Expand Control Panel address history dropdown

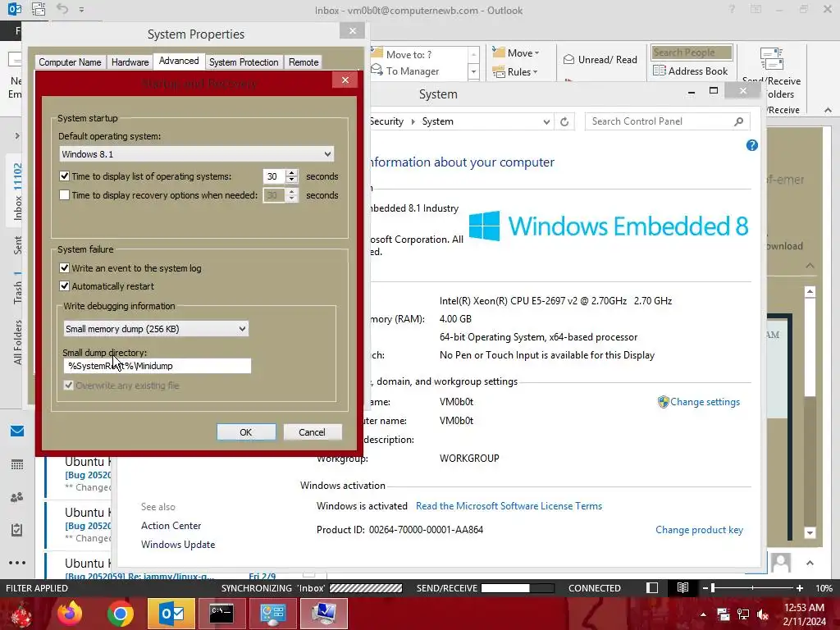(x=546, y=121)
